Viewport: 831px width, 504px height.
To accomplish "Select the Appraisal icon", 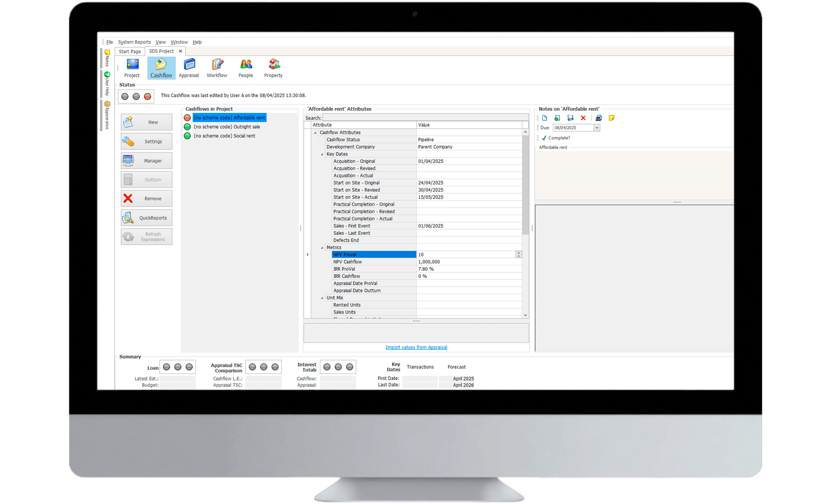I will (x=189, y=67).
